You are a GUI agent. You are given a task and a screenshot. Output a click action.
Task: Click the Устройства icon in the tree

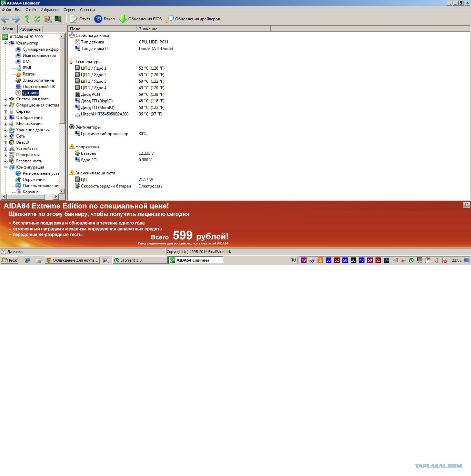tap(12, 149)
